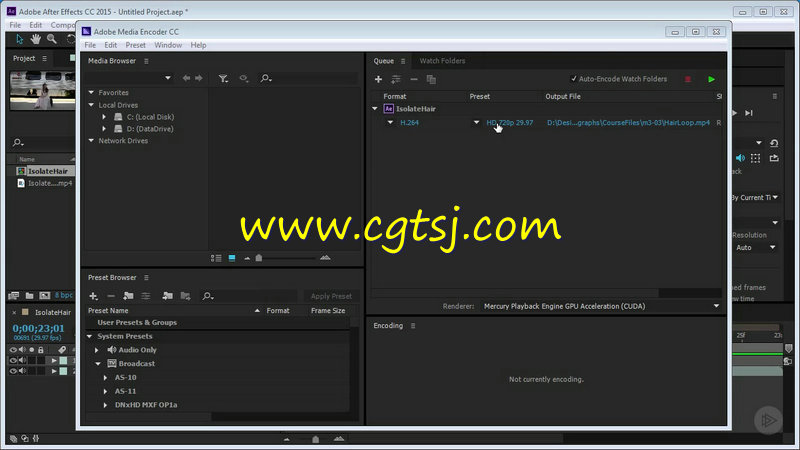The width and height of the screenshot is (800, 450).
Task: Collapse the Broadcast preset group
Action: [98, 364]
